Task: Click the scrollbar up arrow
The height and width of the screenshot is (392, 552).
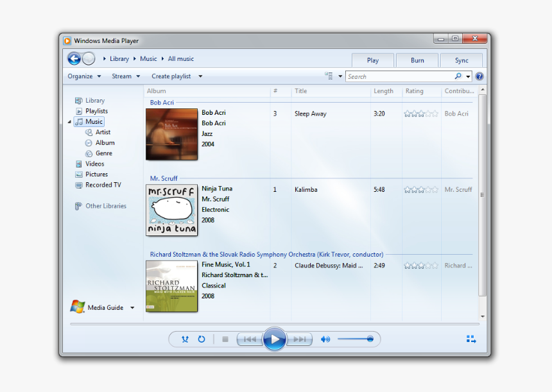Action: (x=483, y=90)
